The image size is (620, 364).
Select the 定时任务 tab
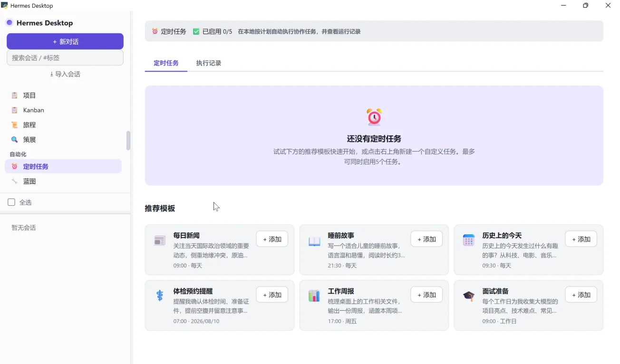coord(166,63)
